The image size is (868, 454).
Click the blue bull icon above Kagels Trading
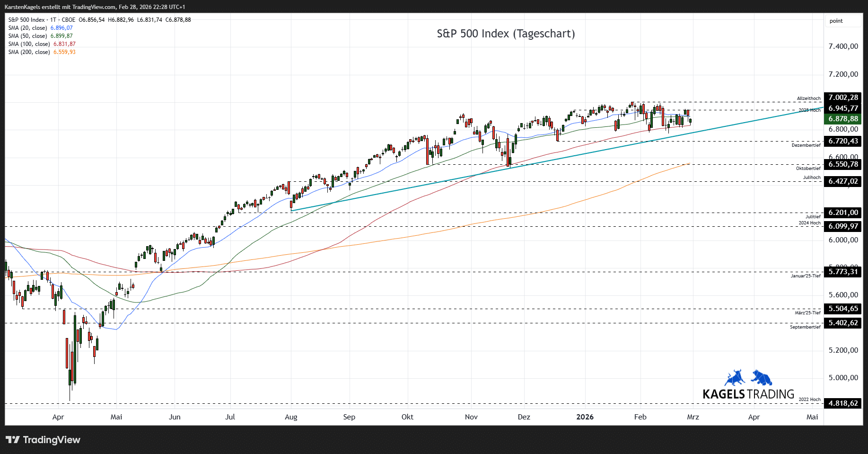(735, 378)
